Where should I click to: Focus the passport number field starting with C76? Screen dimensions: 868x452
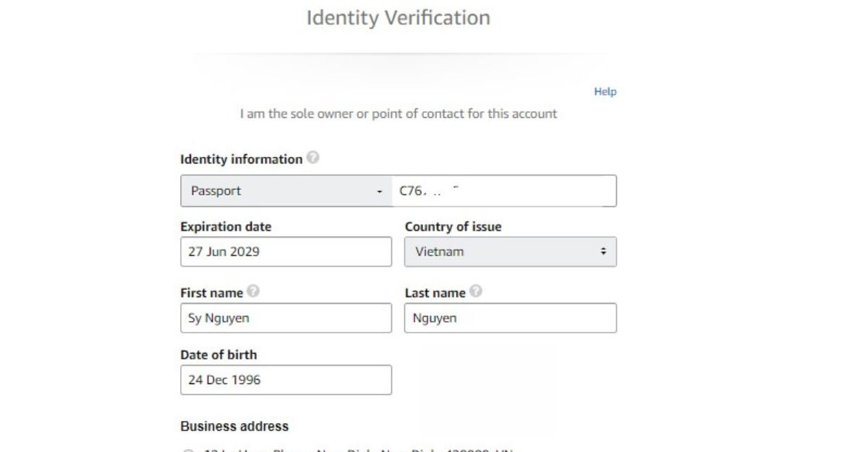(x=504, y=191)
